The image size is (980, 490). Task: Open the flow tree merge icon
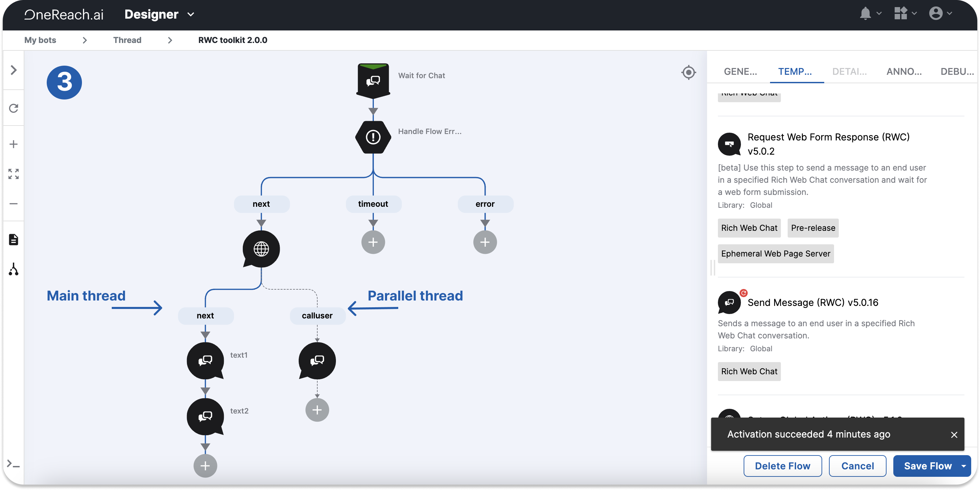click(x=14, y=269)
